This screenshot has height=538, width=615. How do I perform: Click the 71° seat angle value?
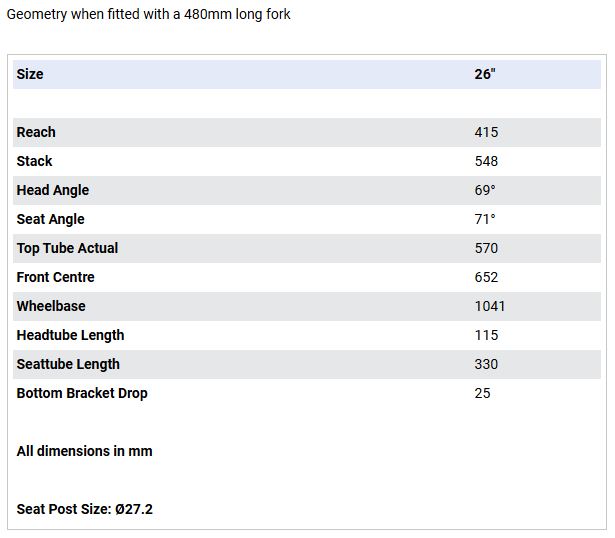[485, 219]
